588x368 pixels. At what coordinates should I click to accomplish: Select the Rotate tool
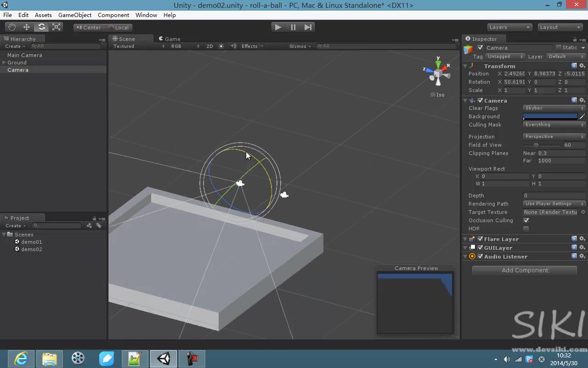point(41,27)
